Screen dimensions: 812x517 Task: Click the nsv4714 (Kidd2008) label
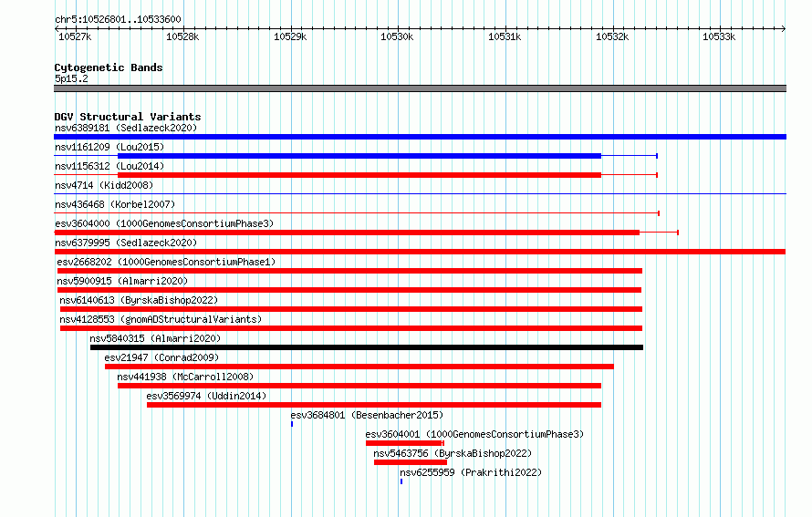tap(104, 185)
